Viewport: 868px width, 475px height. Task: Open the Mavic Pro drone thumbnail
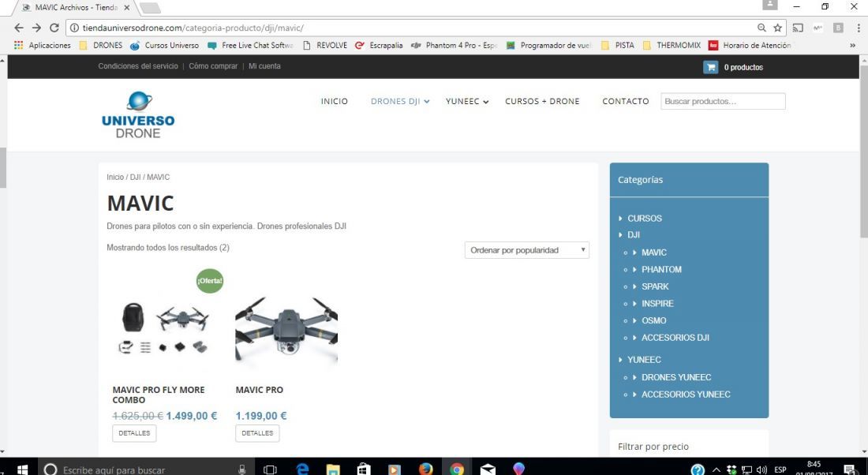(286, 327)
